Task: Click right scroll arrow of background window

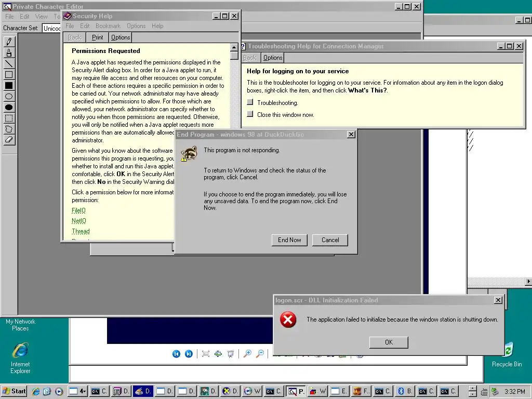Action: point(528,281)
